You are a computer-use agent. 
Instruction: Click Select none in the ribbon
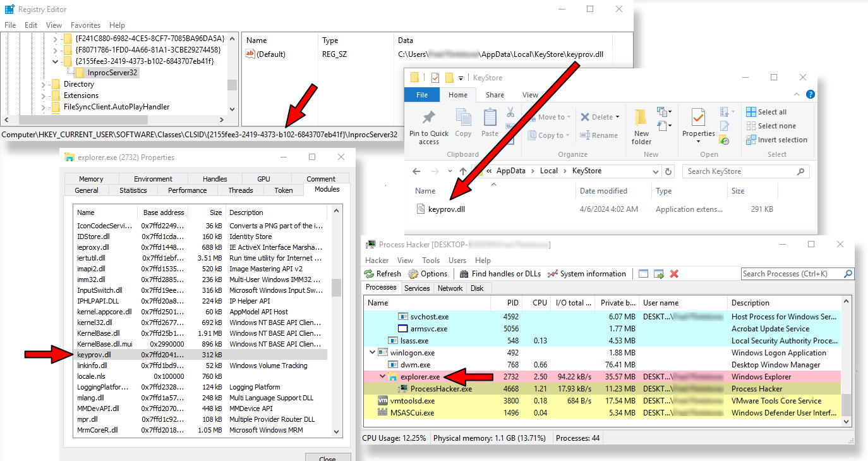(x=771, y=126)
